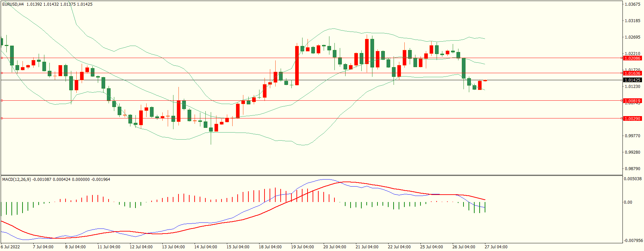Select the latest small red candle at chart's right end

click(485, 81)
